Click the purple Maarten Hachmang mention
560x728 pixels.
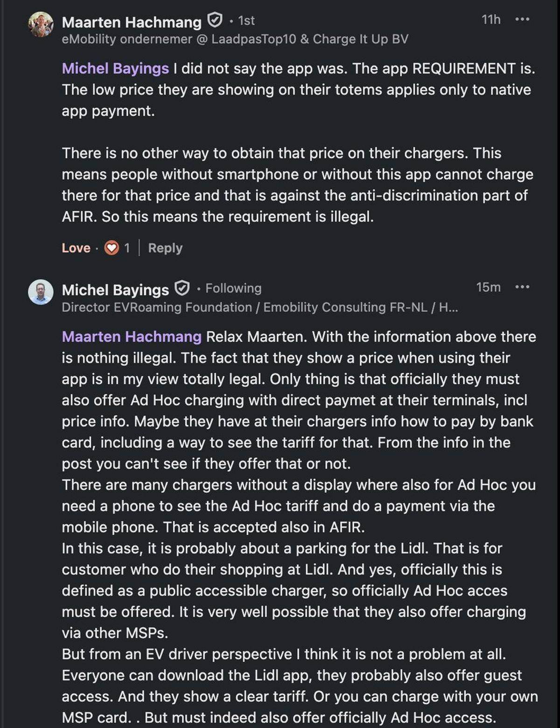[132, 336]
